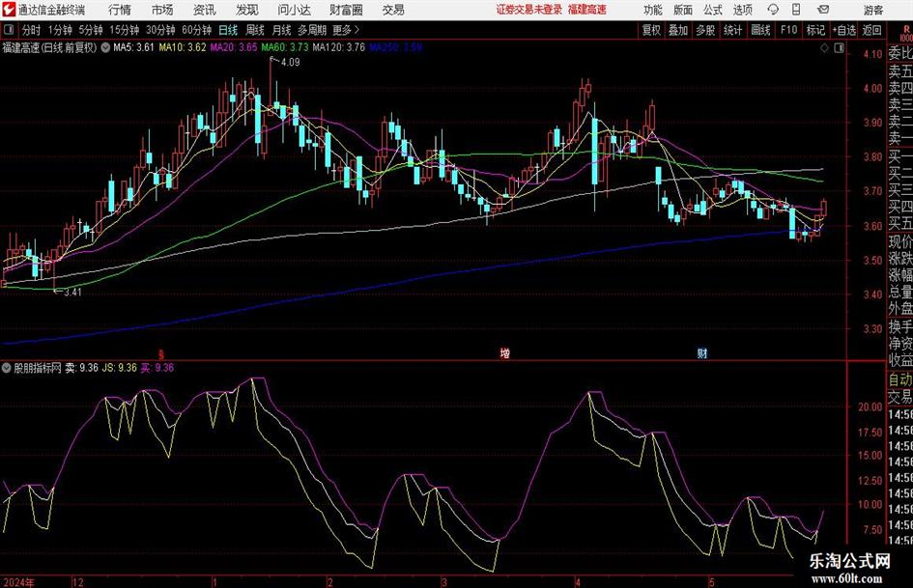Click the 游客 guest account label
Image resolution: width=913 pixels, height=588 pixels.
point(873,10)
